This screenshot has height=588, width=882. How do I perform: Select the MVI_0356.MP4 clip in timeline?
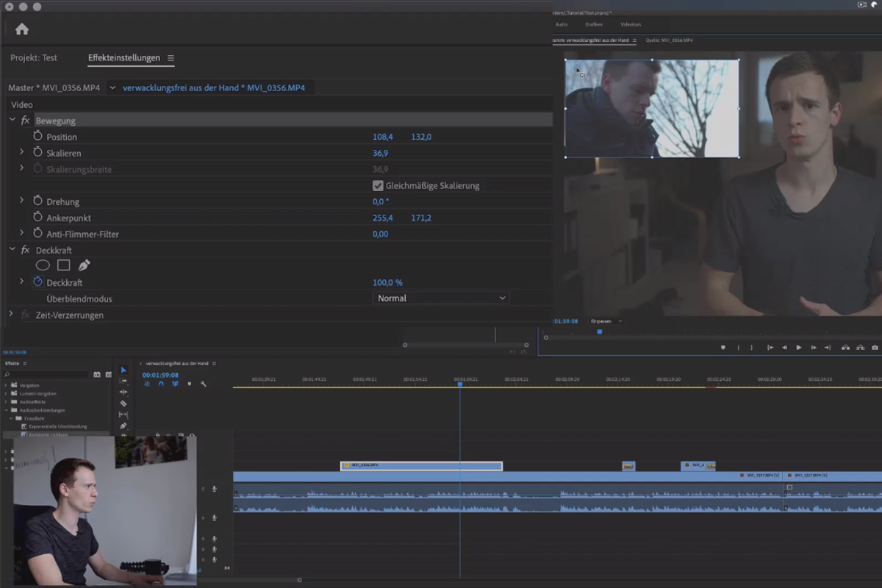421,466
